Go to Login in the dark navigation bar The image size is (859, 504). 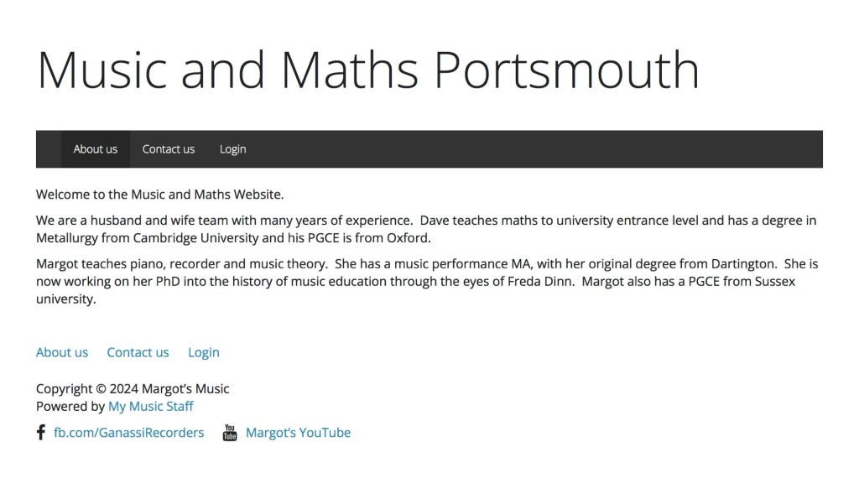tap(233, 149)
